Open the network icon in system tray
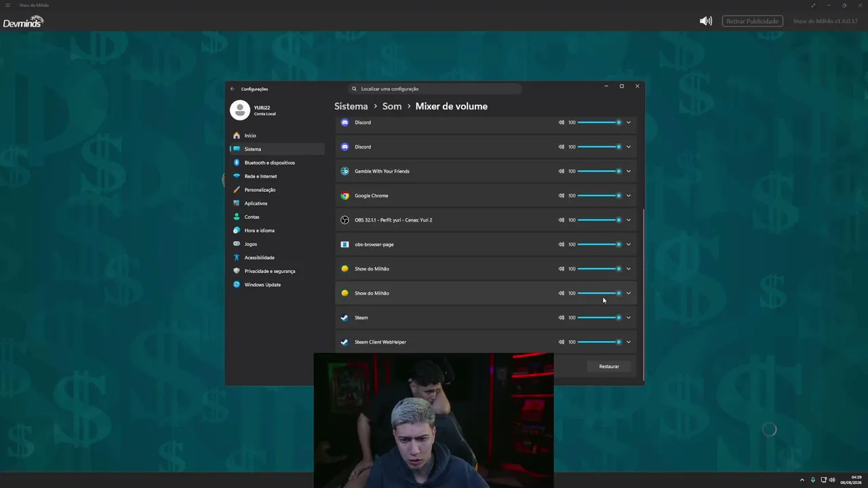Screen dimensions: 868x488 pos(824,480)
